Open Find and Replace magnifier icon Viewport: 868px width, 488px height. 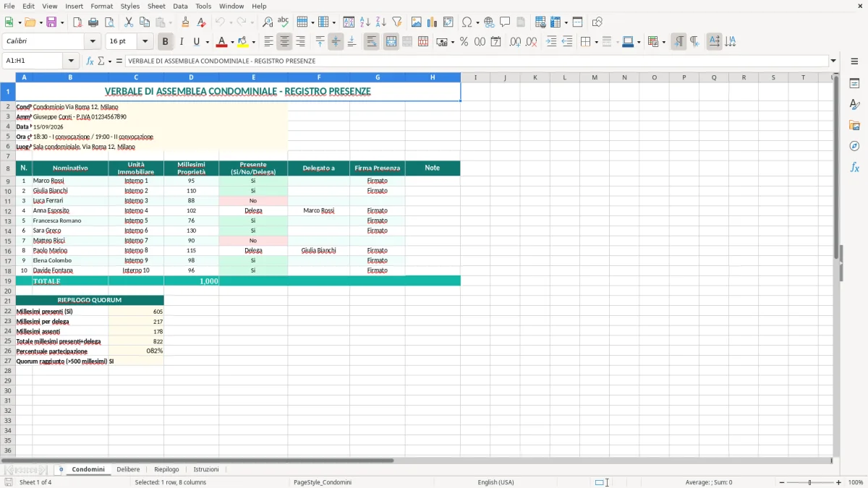(268, 22)
